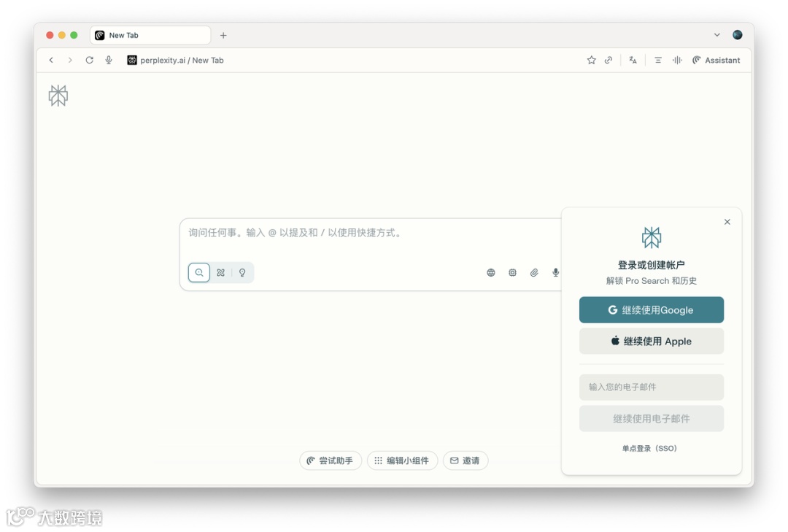Open the profile avatar
The width and height of the screenshot is (788, 532).
click(x=737, y=35)
